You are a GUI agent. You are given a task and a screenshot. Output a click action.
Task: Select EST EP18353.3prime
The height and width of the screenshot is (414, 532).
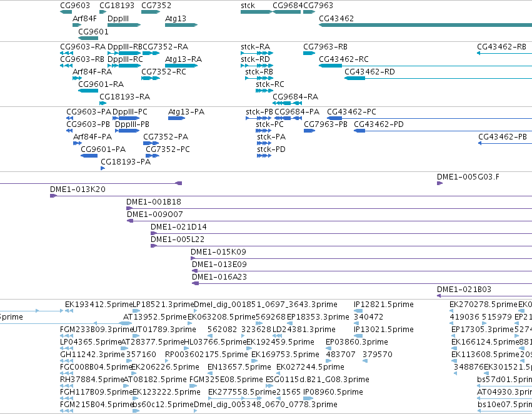pos(318,317)
